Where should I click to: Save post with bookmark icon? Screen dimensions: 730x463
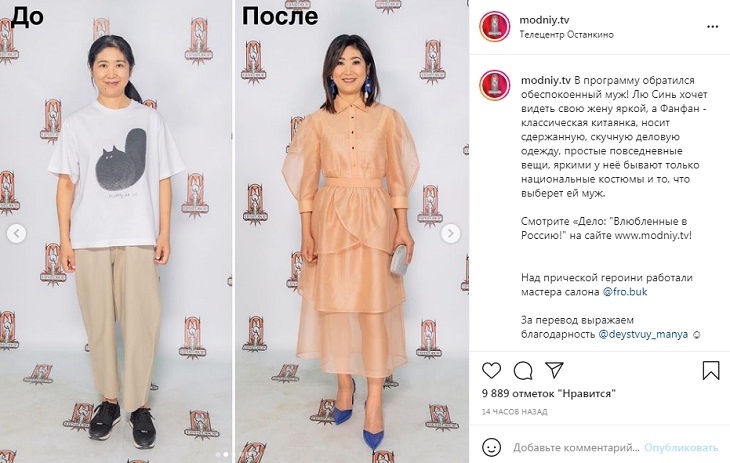pyautogui.click(x=711, y=370)
